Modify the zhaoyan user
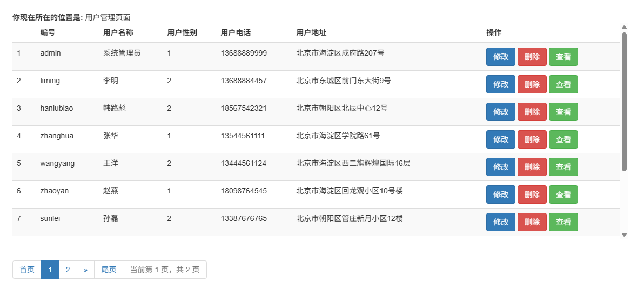 [x=501, y=195]
